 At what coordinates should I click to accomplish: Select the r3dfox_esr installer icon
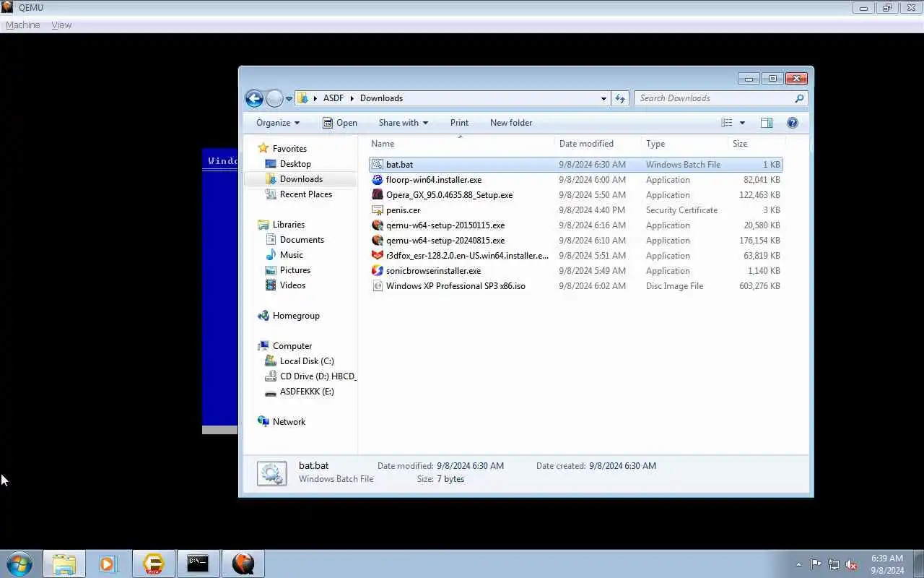tap(377, 256)
